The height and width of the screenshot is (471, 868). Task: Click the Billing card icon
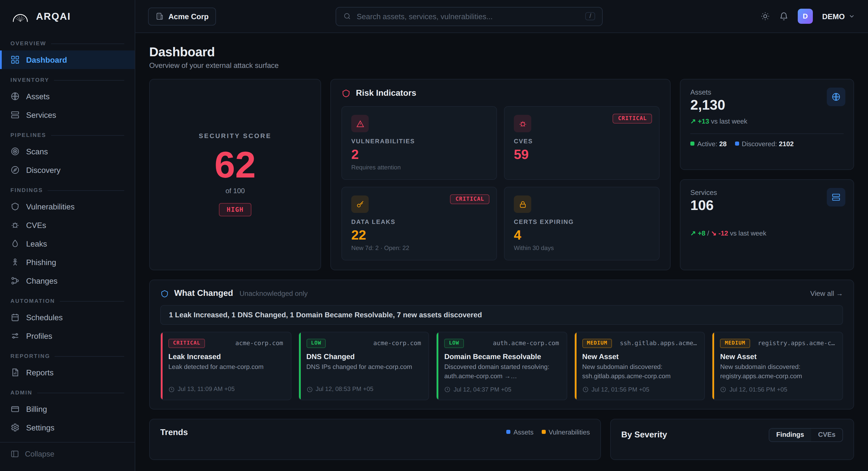[15, 409]
